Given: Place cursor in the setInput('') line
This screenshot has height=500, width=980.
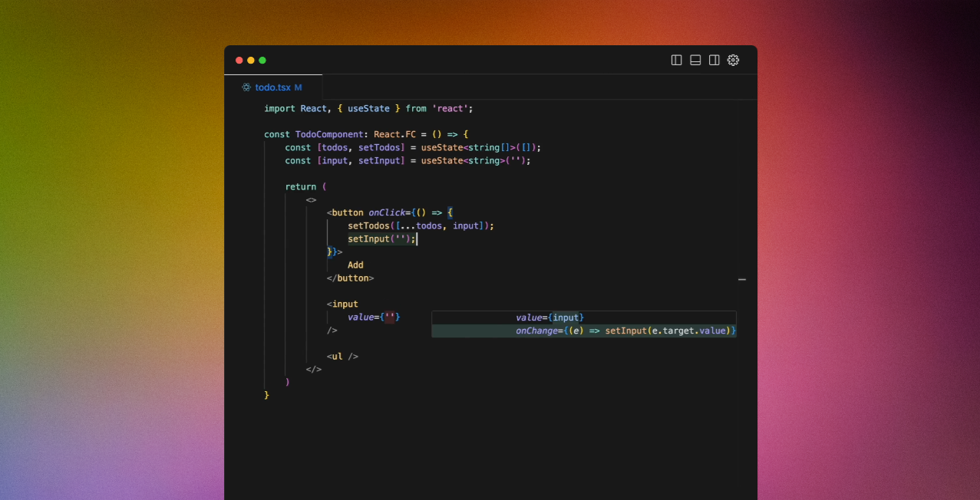Looking at the screenshot, I should click(x=381, y=238).
